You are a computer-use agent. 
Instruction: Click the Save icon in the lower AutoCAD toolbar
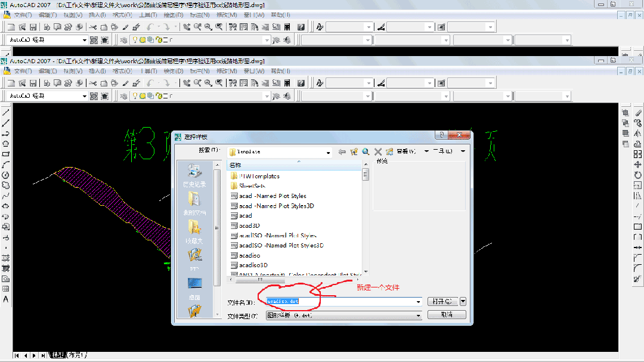(33, 83)
